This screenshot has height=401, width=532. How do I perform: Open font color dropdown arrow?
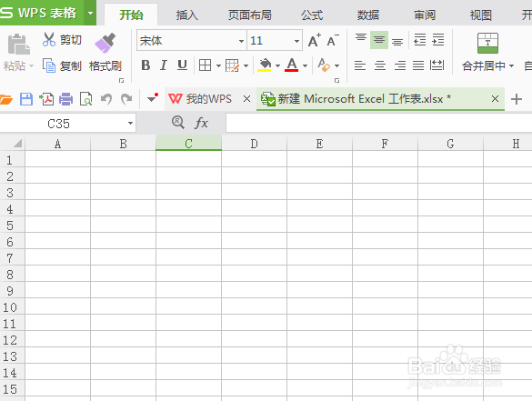click(x=305, y=65)
